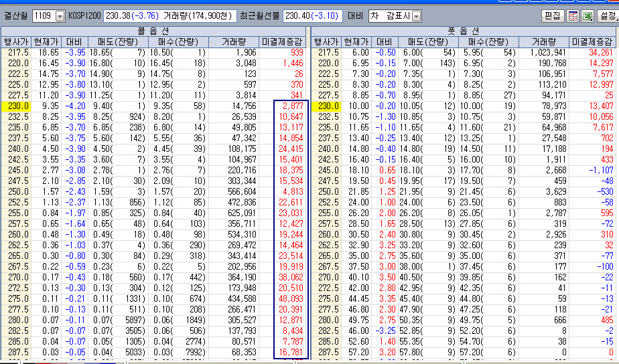Click call strike 270.0 row label
Image resolution: width=619 pixels, height=364 pixels.
click(x=18, y=277)
